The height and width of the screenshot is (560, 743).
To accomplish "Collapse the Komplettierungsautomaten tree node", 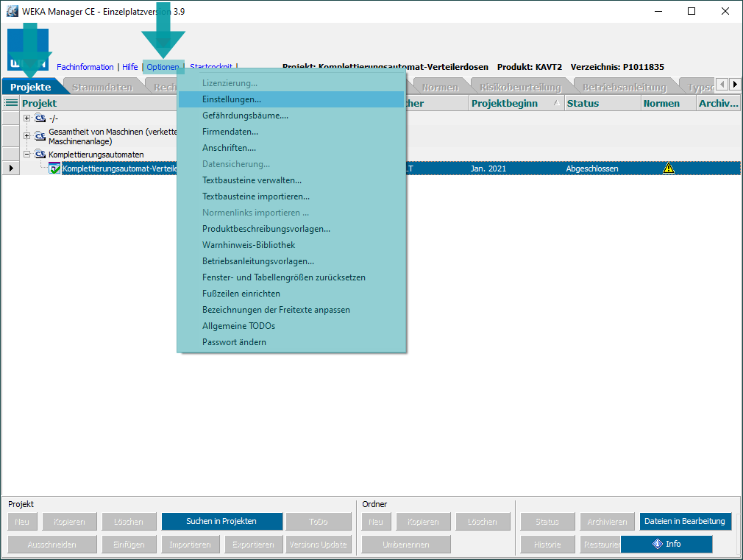I will [27, 155].
